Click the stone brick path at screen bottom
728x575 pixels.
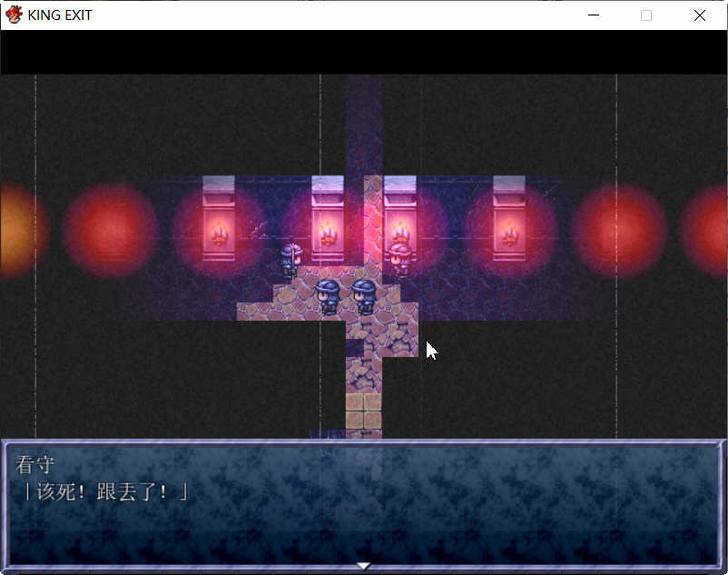click(363, 409)
